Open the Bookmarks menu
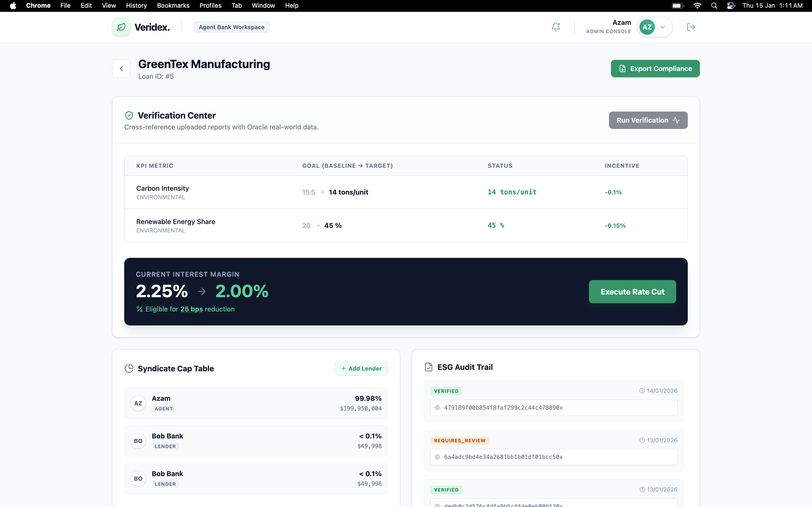Viewport: 812px width, 507px height. [173, 6]
